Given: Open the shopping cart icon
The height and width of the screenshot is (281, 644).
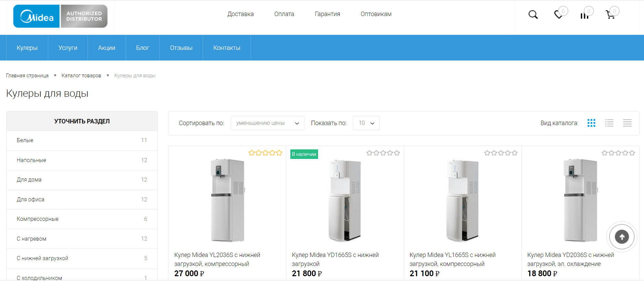Looking at the screenshot, I should click(610, 15).
